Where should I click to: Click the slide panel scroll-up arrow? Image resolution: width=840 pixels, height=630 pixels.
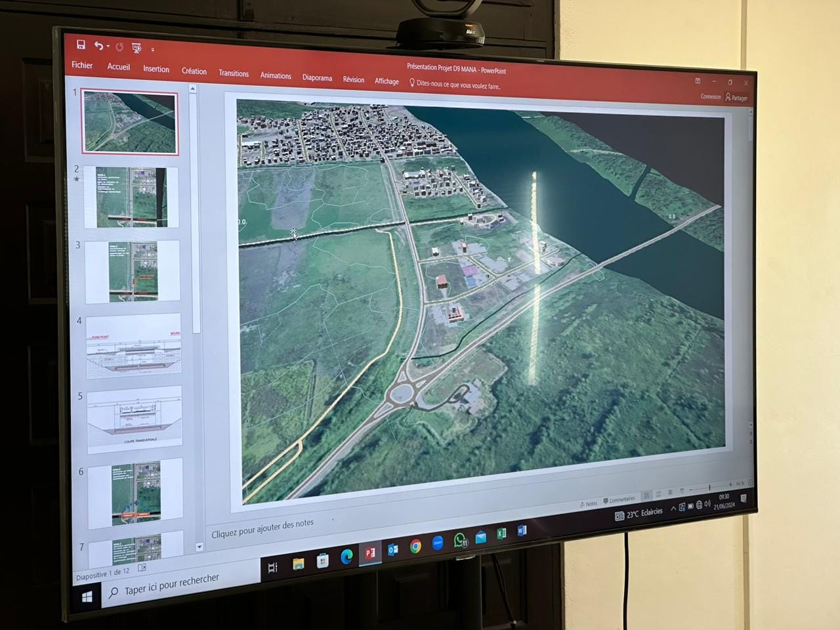point(193,88)
